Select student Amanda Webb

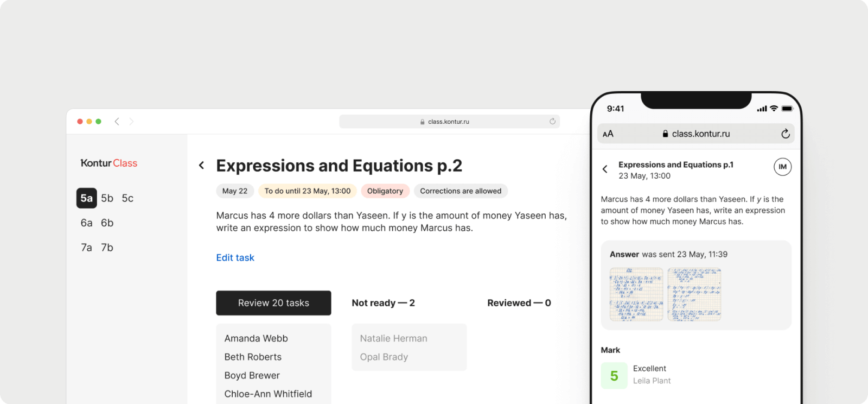click(x=255, y=338)
